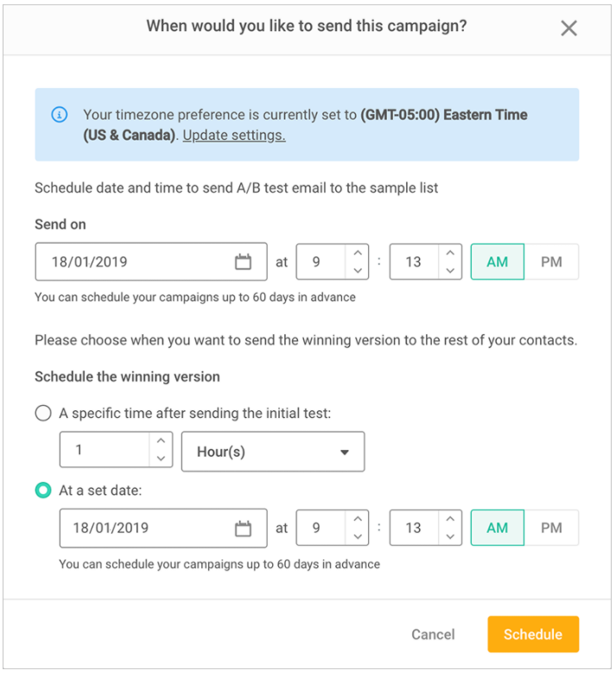Increase Send on minutes with up arrow

pos(450,253)
